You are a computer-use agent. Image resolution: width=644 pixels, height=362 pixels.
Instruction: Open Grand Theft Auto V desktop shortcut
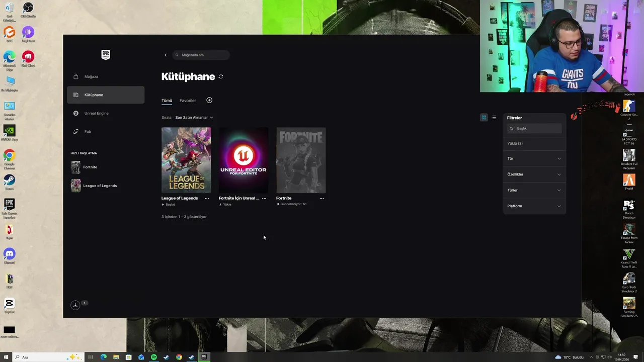click(x=629, y=258)
